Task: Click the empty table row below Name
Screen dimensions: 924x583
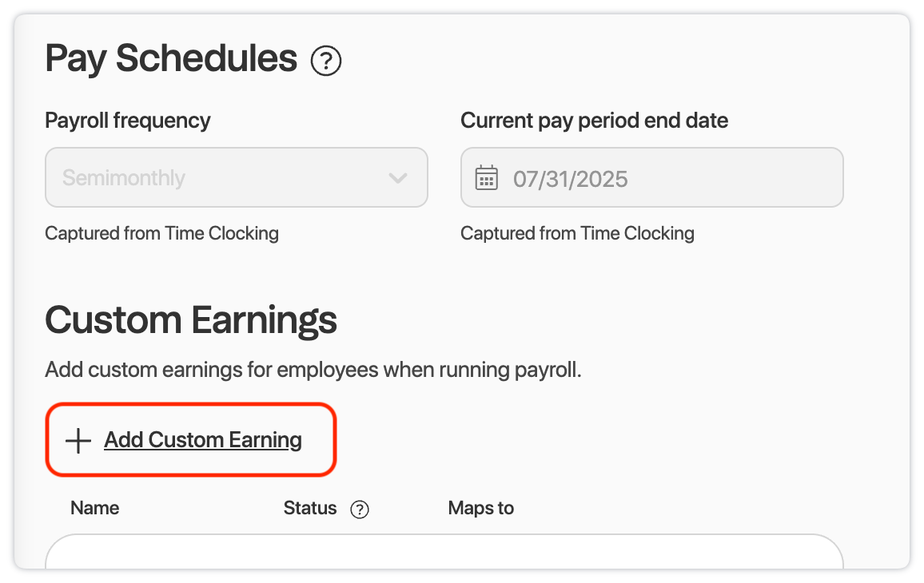Action: click(x=444, y=552)
